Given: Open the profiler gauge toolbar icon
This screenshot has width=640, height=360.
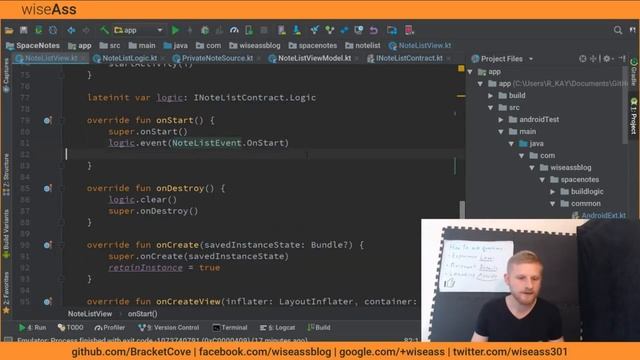Looking at the screenshot, I should [x=234, y=31].
